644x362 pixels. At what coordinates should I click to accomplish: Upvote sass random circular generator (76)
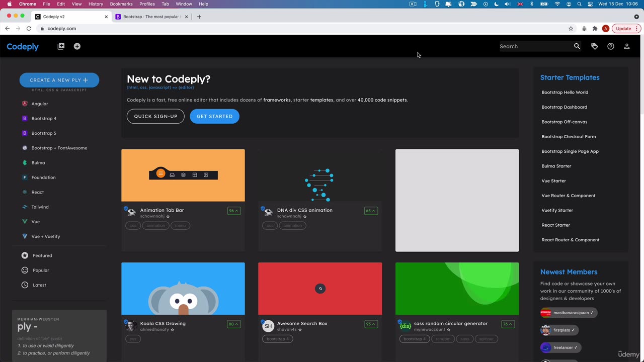coord(508,324)
